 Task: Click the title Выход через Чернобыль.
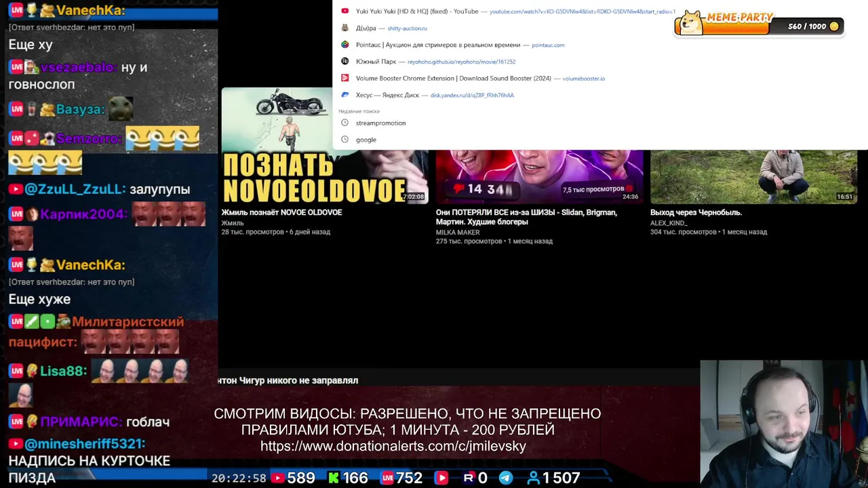point(696,213)
